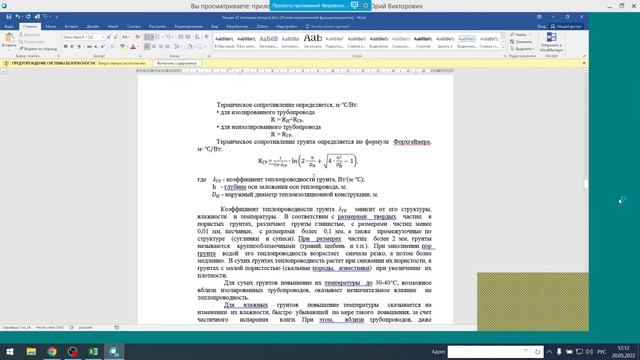Increase the font size
This screenshot has width=640, height=360.
click(109, 37)
